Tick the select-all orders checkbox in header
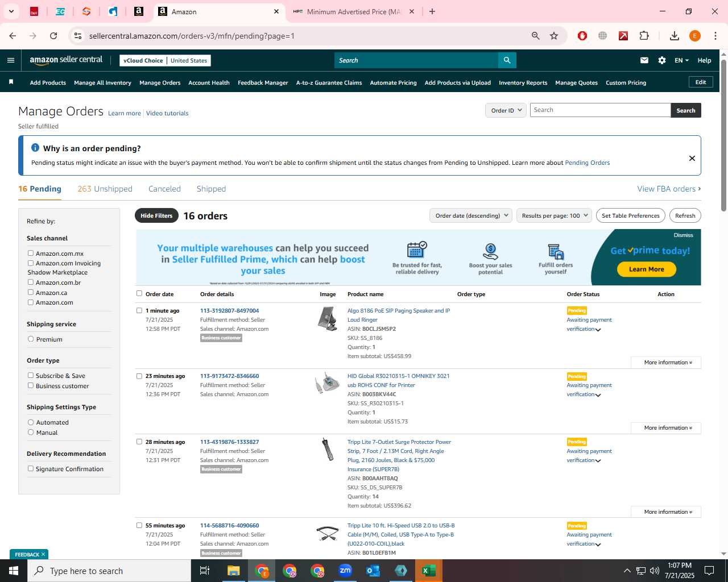 pos(139,293)
